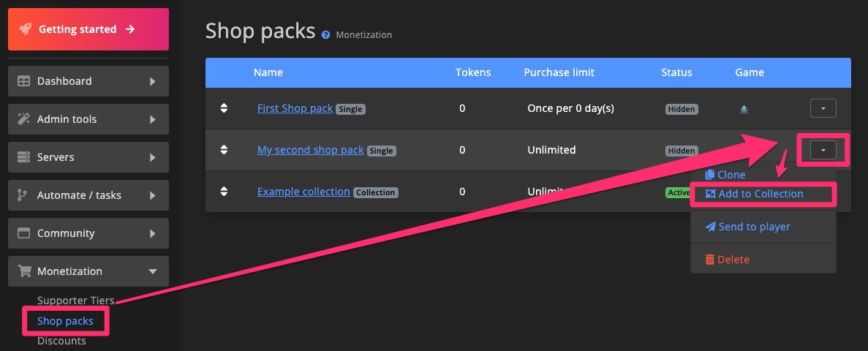Expand the Servers sidebar section
868x351 pixels.
click(x=88, y=157)
